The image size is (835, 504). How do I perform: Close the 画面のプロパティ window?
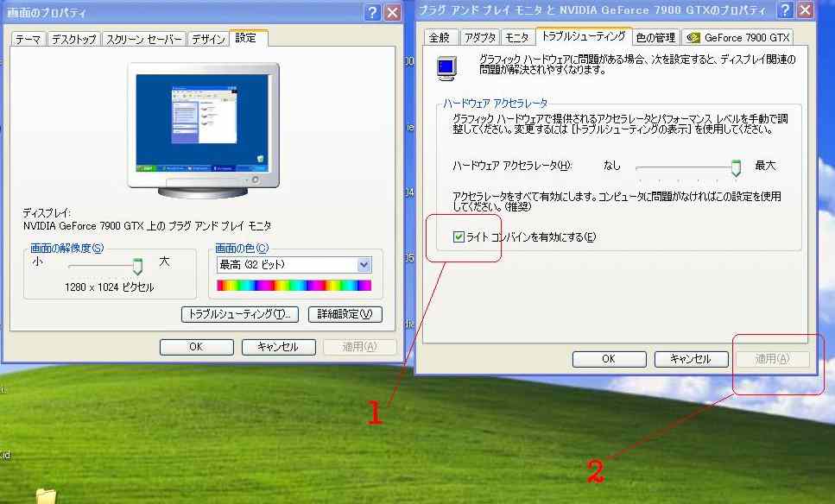point(393,12)
